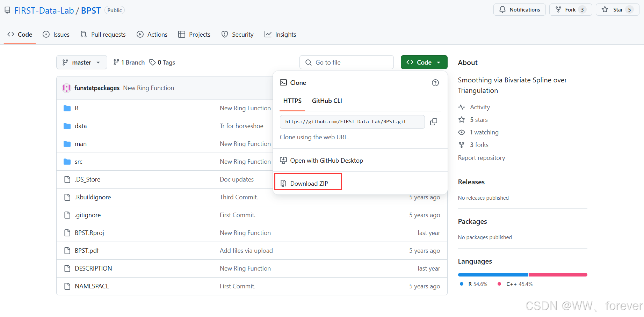The image size is (644, 317).
Task: Open the Insights tab
Action: (280, 34)
